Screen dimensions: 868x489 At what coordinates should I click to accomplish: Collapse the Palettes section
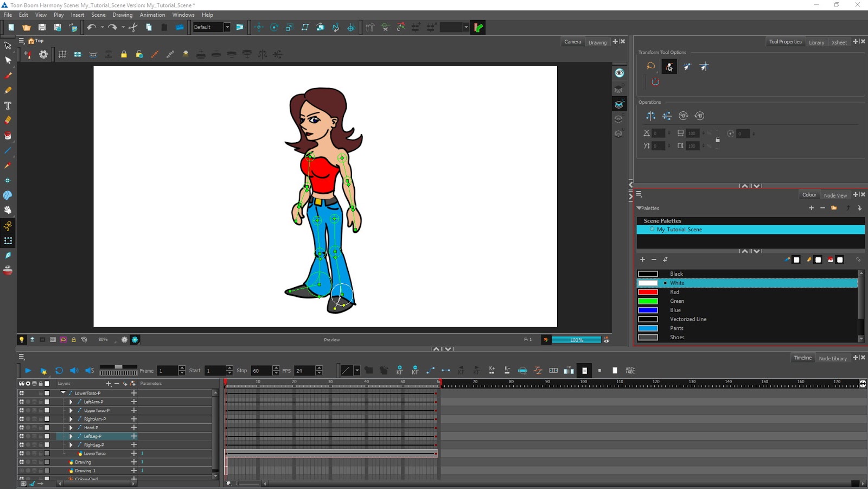[x=640, y=208]
